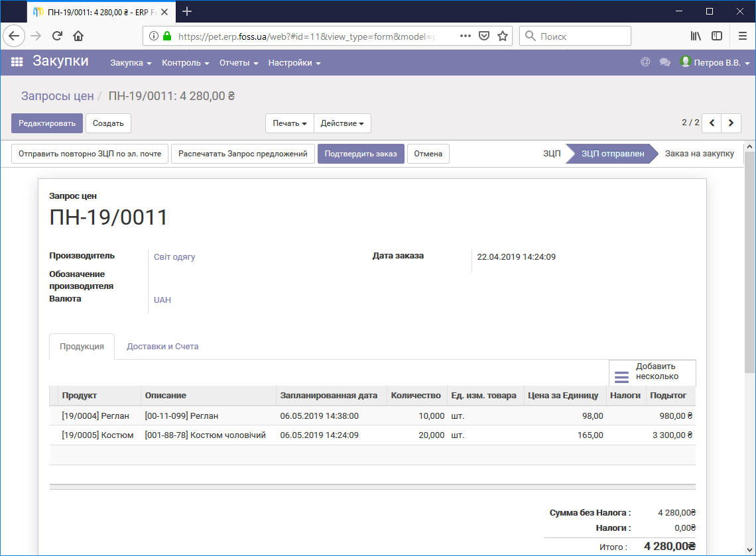Go to next record arrow
Viewport: 756px width, 556px height.
pos(731,123)
